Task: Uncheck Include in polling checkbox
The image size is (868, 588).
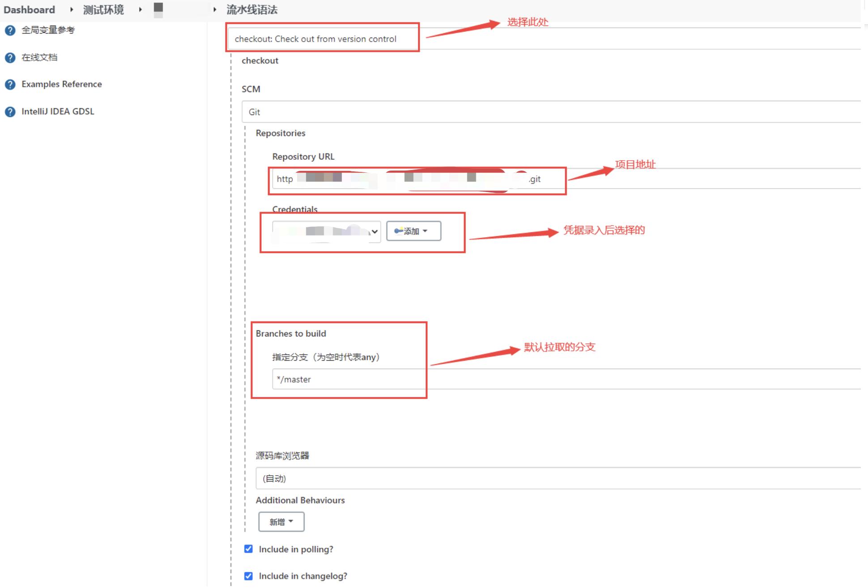Action: pos(248,549)
